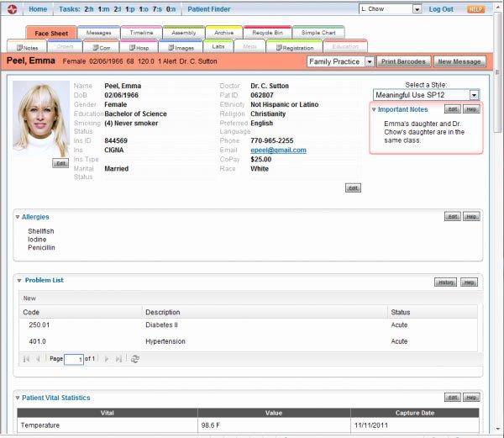The image size is (504, 438).
Task: Open the Orders tab
Action: (x=65, y=46)
